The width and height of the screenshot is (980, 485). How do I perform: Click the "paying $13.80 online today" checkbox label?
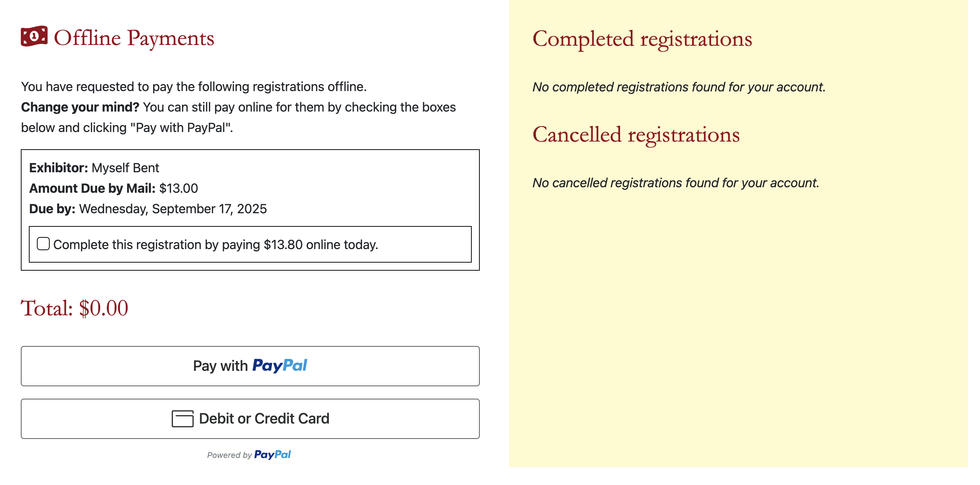tap(215, 245)
